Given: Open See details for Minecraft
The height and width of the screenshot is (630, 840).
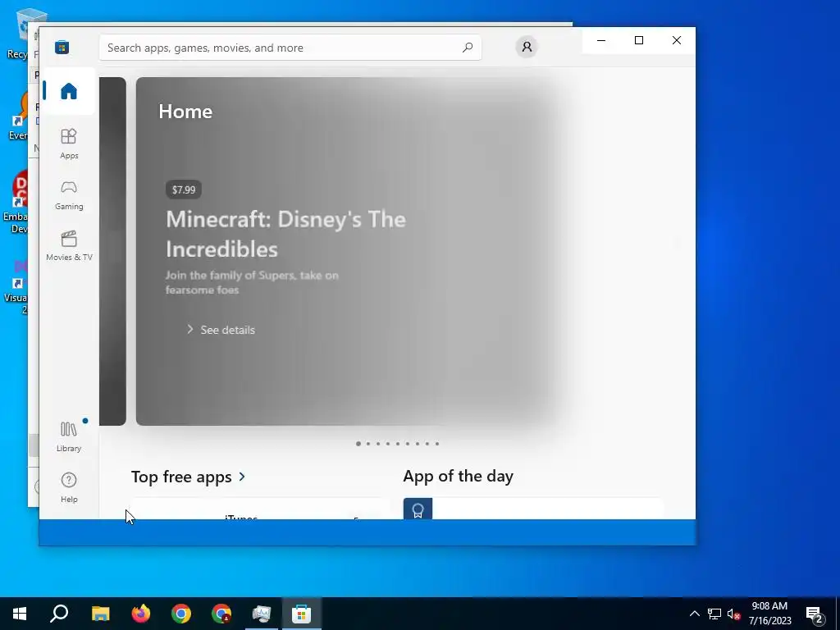Looking at the screenshot, I should [x=221, y=330].
